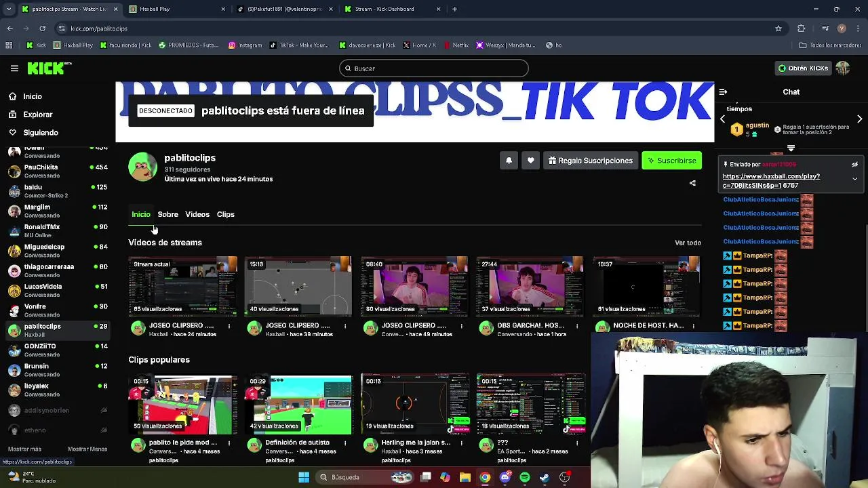Screen dimensions: 868x488
Task: Collapse leaderboard with the down handle
Action: pos(791,147)
